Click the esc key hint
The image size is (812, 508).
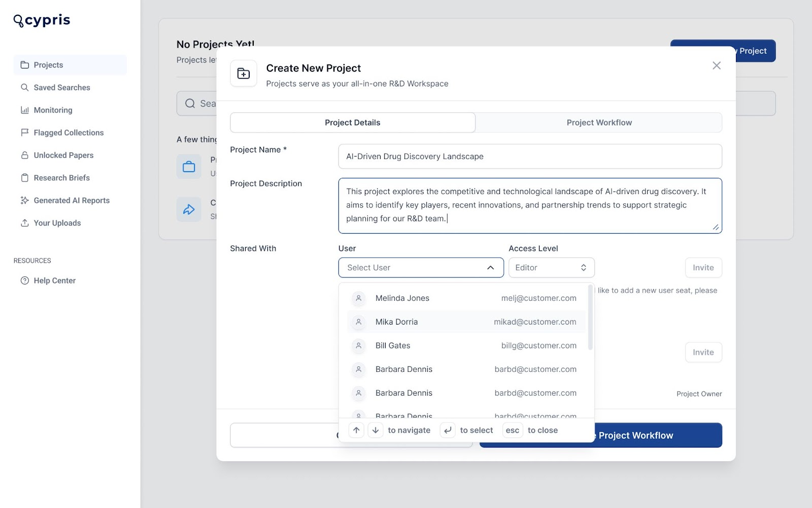pos(513,430)
